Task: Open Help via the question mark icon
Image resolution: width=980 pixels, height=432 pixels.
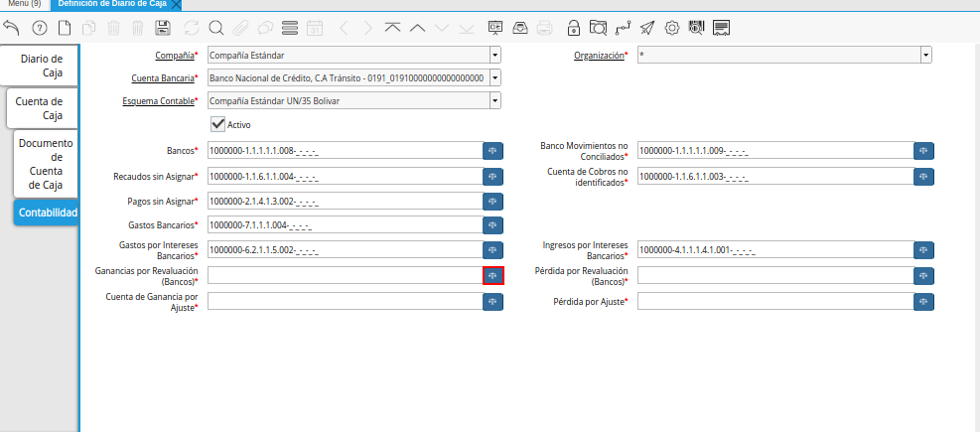Action: [40, 28]
